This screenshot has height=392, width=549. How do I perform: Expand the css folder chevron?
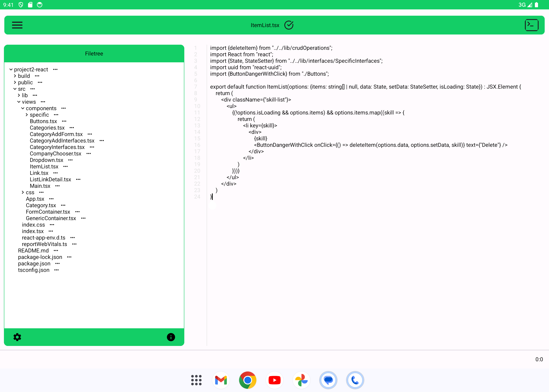pyautogui.click(x=23, y=192)
